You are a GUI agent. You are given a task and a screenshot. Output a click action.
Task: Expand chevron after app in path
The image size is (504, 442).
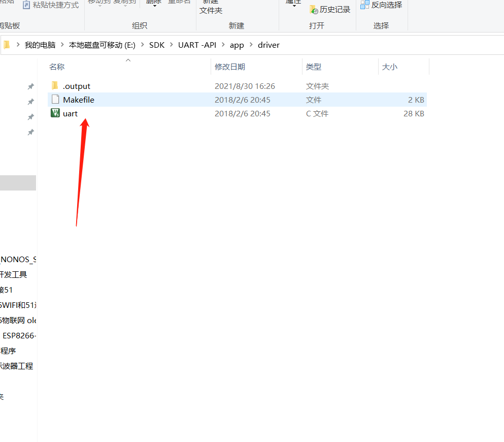pos(251,45)
